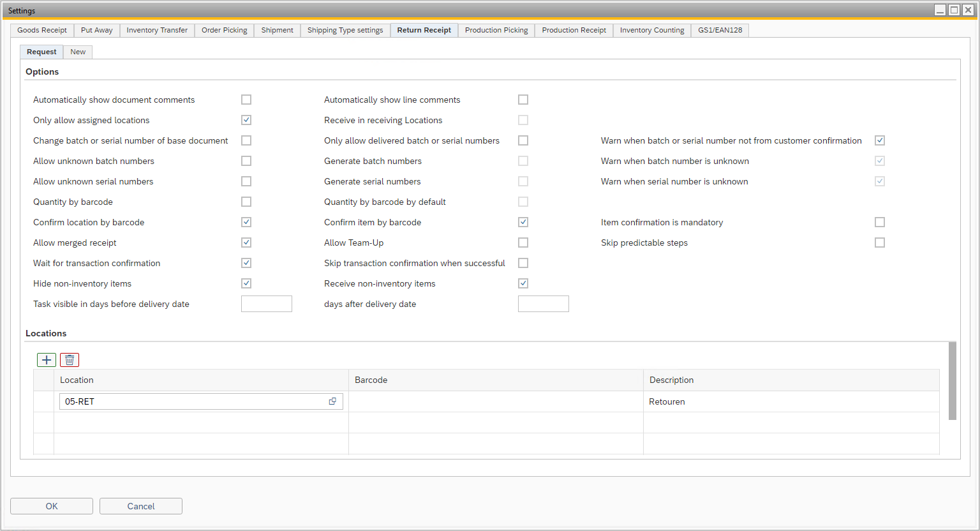Close the Settings window
980x531 pixels.
(x=968, y=10)
